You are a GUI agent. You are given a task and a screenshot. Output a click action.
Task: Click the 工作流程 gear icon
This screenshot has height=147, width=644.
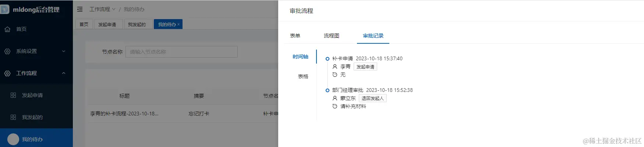7,73
